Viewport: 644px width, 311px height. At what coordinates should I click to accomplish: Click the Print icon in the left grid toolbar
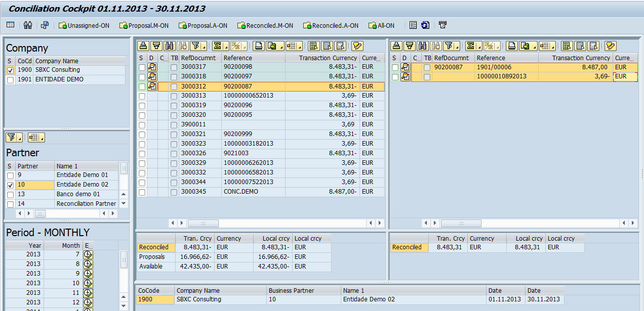point(258,46)
